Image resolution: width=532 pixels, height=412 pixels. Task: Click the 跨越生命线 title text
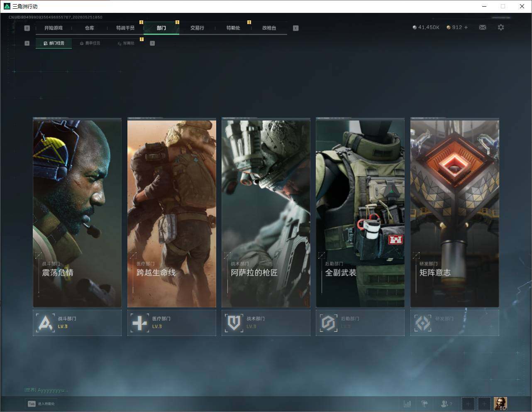pos(156,273)
